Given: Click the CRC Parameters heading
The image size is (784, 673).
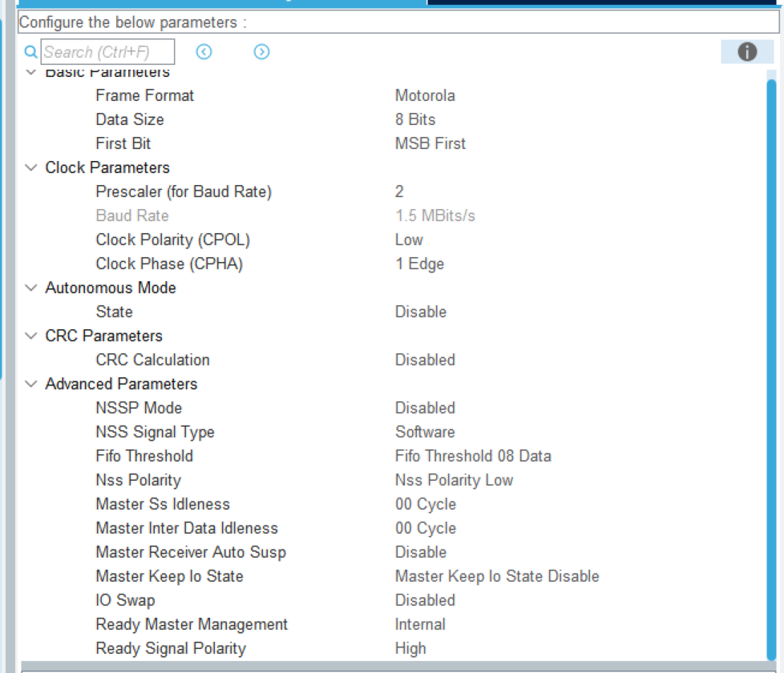Looking at the screenshot, I should click(103, 336).
